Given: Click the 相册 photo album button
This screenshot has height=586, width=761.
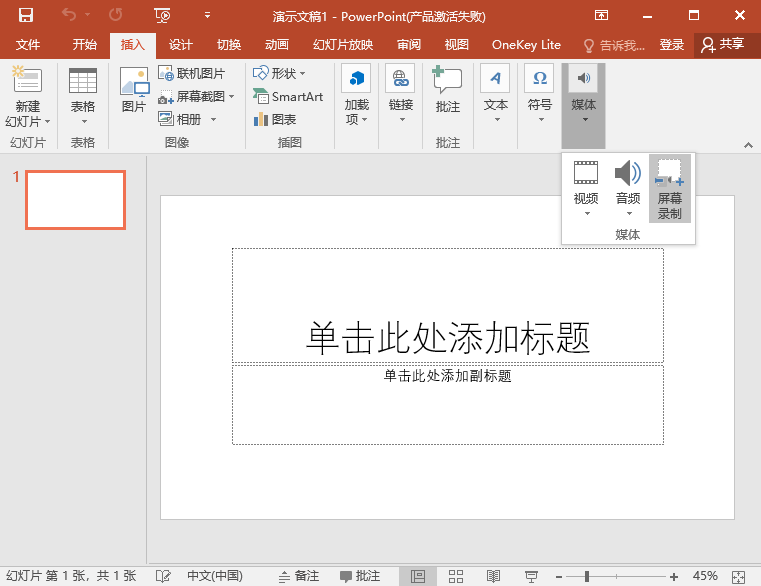Looking at the screenshot, I should [180, 119].
